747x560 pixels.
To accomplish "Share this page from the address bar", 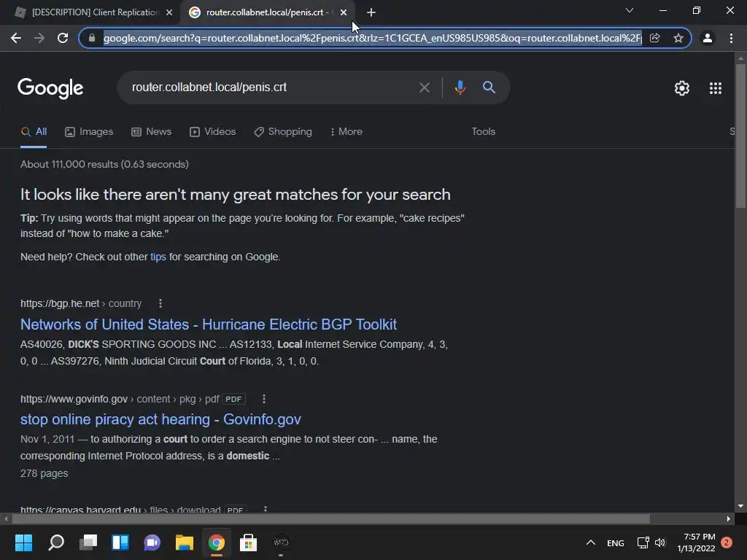I will click(654, 38).
